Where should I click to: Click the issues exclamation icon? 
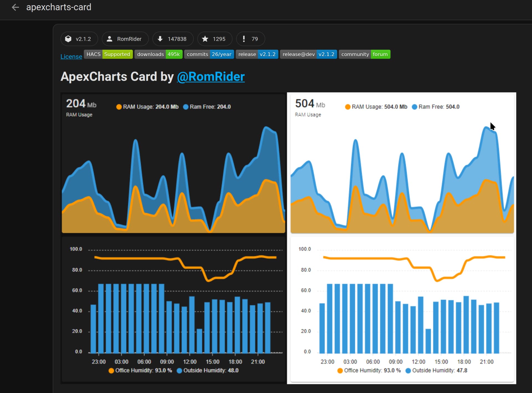[244, 39]
